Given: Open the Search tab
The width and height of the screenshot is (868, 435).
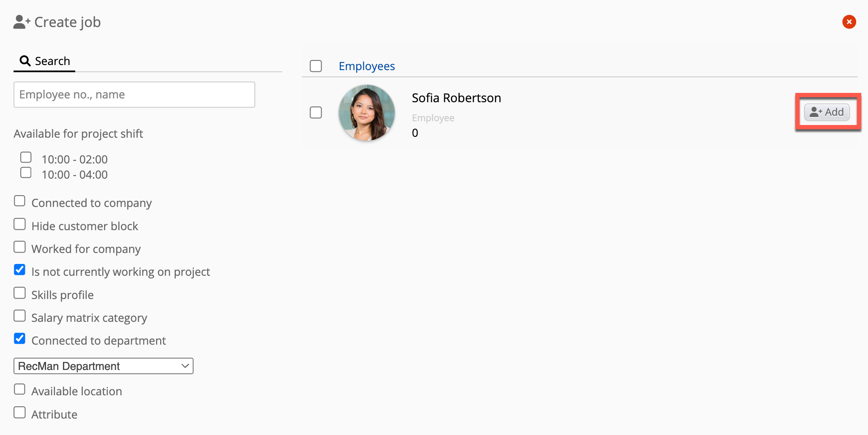Looking at the screenshot, I should point(45,61).
